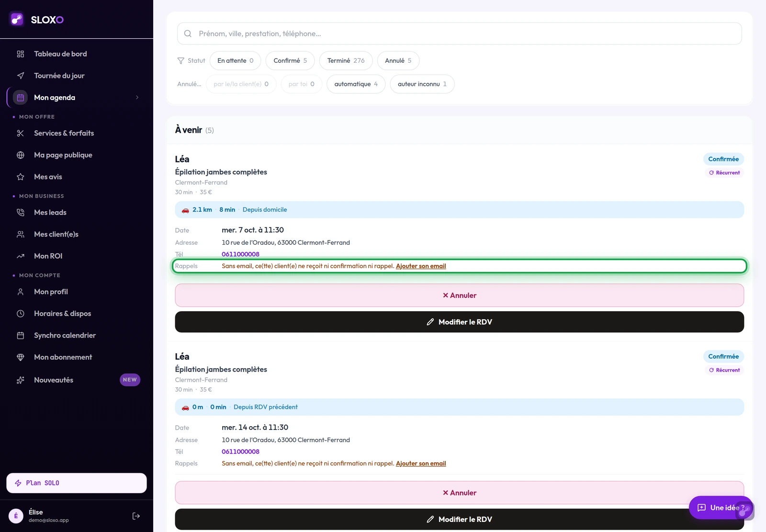Toggle the automatique cancellation filter
The height and width of the screenshot is (532, 766).
(356, 84)
